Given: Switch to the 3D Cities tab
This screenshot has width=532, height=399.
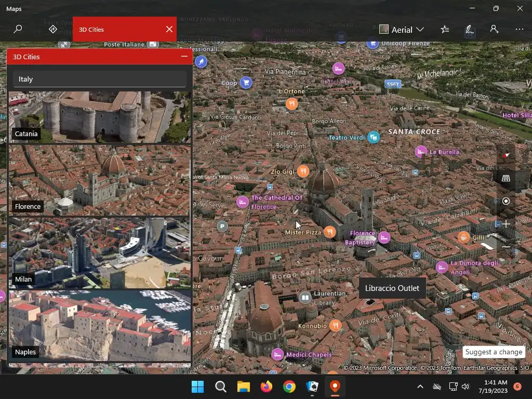Looking at the screenshot, I should coord(118,29).
